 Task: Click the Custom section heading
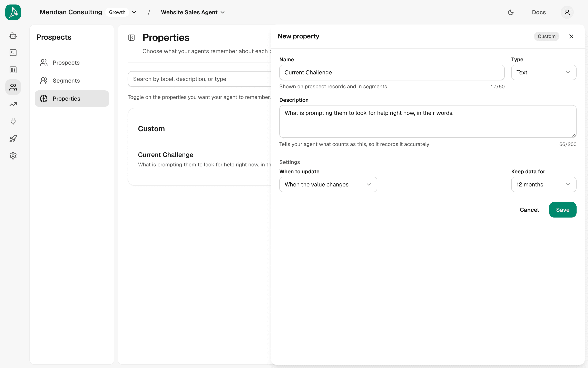pos(151,129)
